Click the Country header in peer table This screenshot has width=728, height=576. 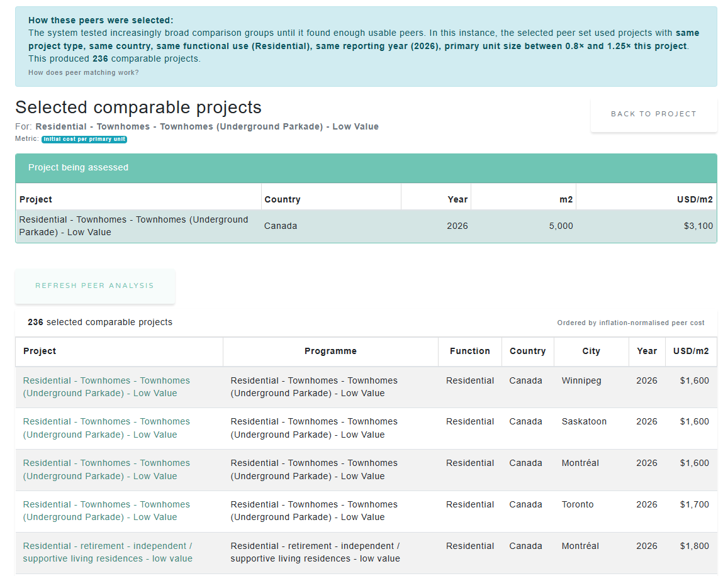pyautogui.click(x=527, y=352)
